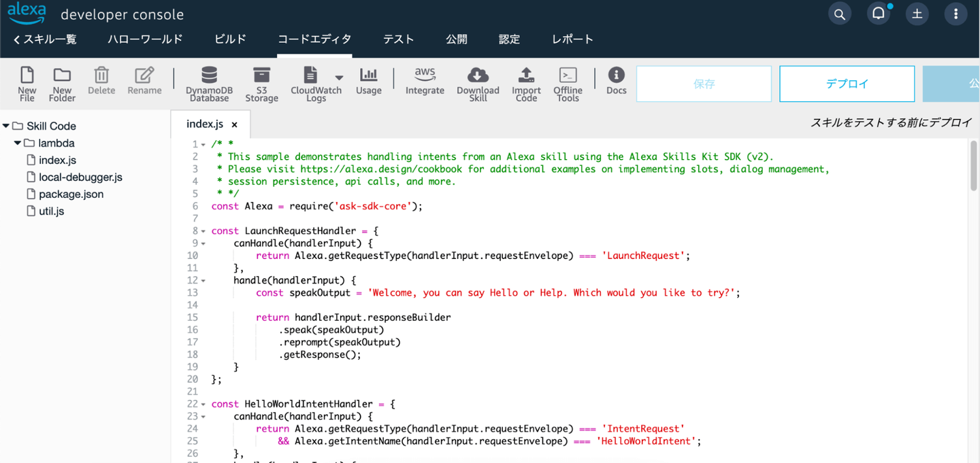This screenshot has width=980, height=463.
Task: Go back via スキル一覧 link
Action: pos(45,39)
